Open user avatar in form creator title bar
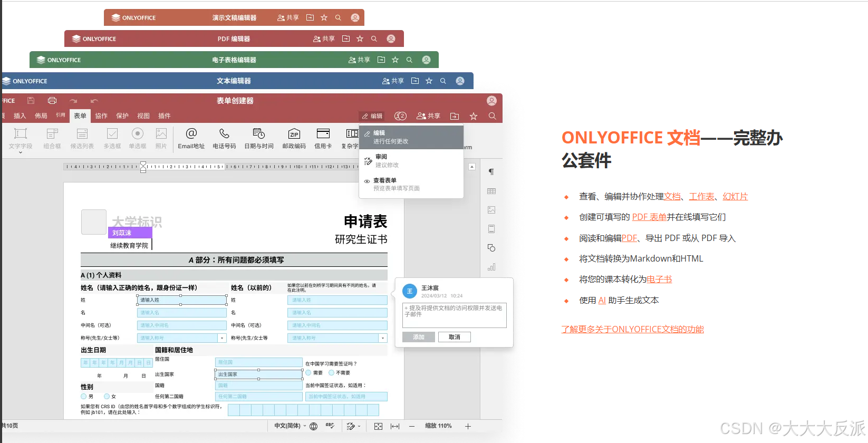The width and height of the screenshot is (868, 443). point(491,101)
